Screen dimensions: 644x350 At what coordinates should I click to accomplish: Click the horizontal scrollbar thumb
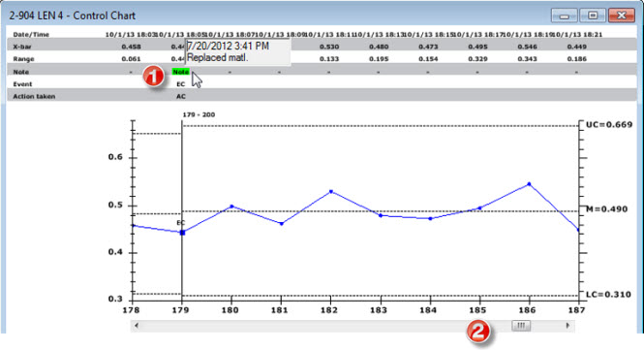[x=521, y=326]
